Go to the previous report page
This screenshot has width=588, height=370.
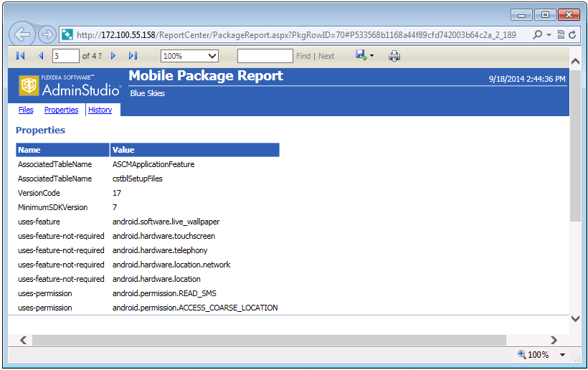tap(41, 56)
